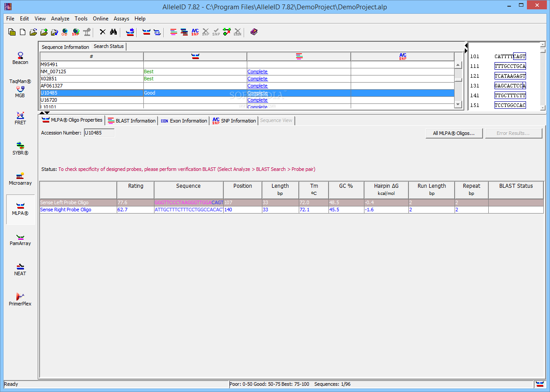The height and width of the screenshot is (392, 550).
Task: Select the U10485 sequence row
Action: pyautogui.click(x=247, y=93)
